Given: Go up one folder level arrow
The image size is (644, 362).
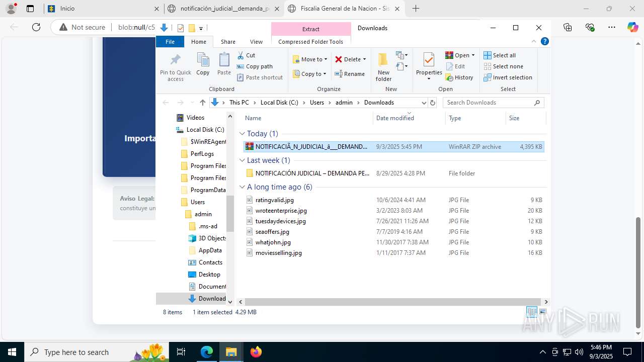Looking at the screenshot, I should pyautogui.click(x=202, y=103).
